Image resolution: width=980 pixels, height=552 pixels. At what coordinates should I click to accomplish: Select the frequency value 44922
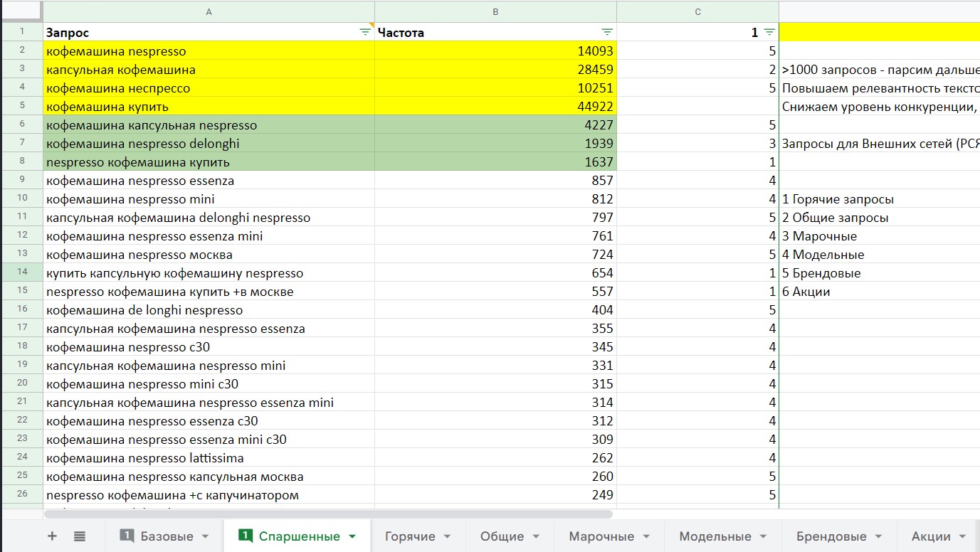[495, 107]
